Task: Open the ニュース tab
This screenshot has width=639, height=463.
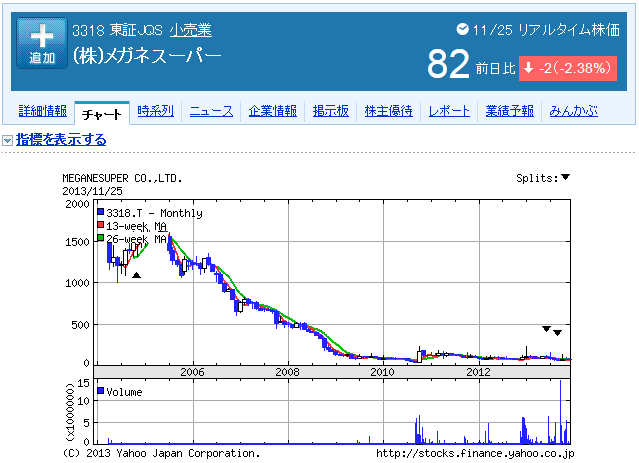Action: 212,111
